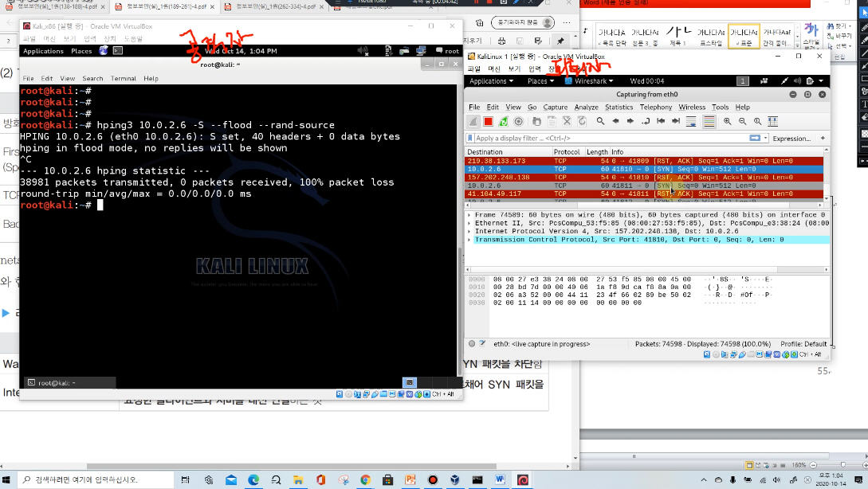Screen dimensions: 868x489
Task: Open Wireshark Statistics menu
Action: click(x=619, y=108)
